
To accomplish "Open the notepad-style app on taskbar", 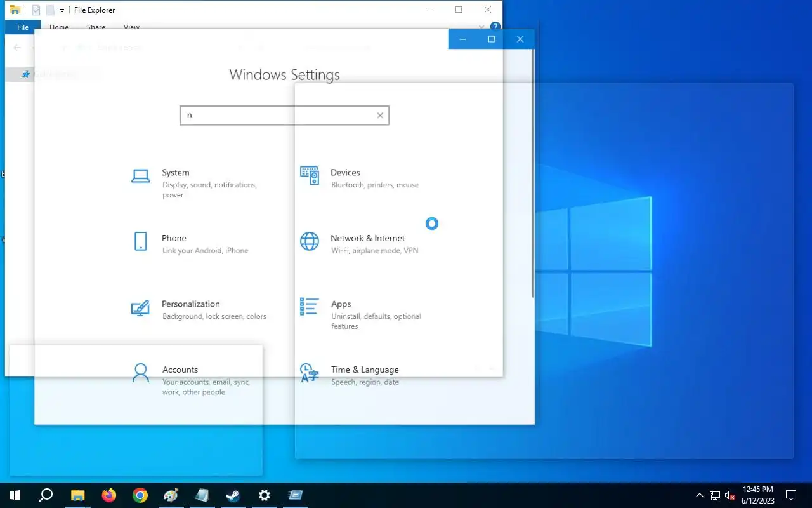I will pos(202,495).
